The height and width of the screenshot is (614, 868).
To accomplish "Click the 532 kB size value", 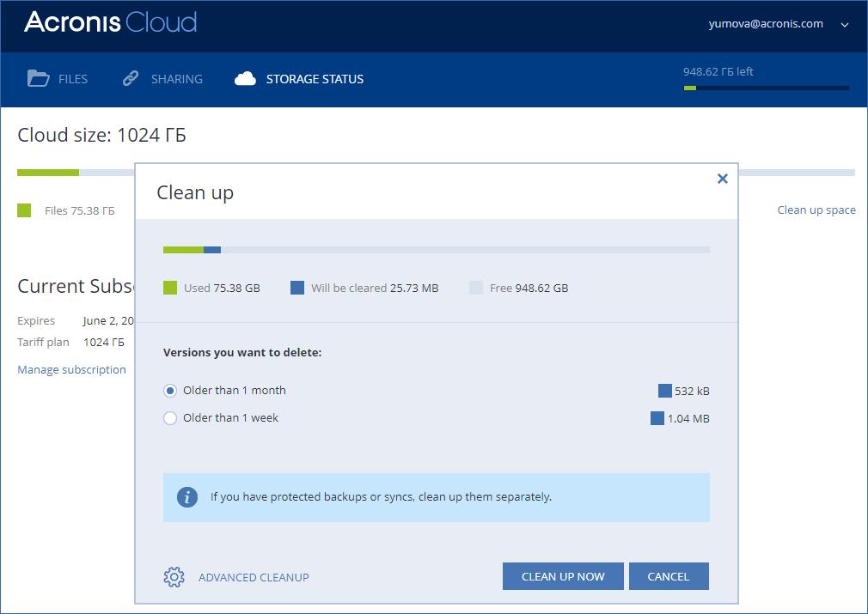I will 692,391.
